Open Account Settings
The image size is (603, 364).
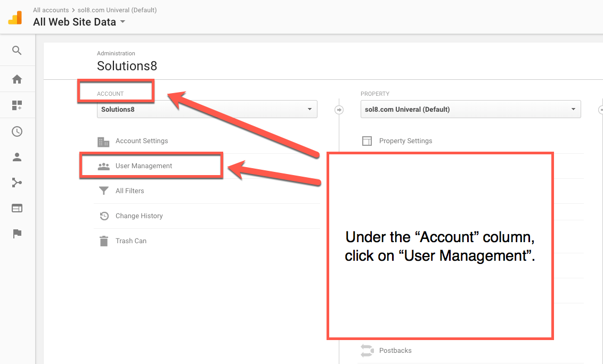tap(142, 141)
